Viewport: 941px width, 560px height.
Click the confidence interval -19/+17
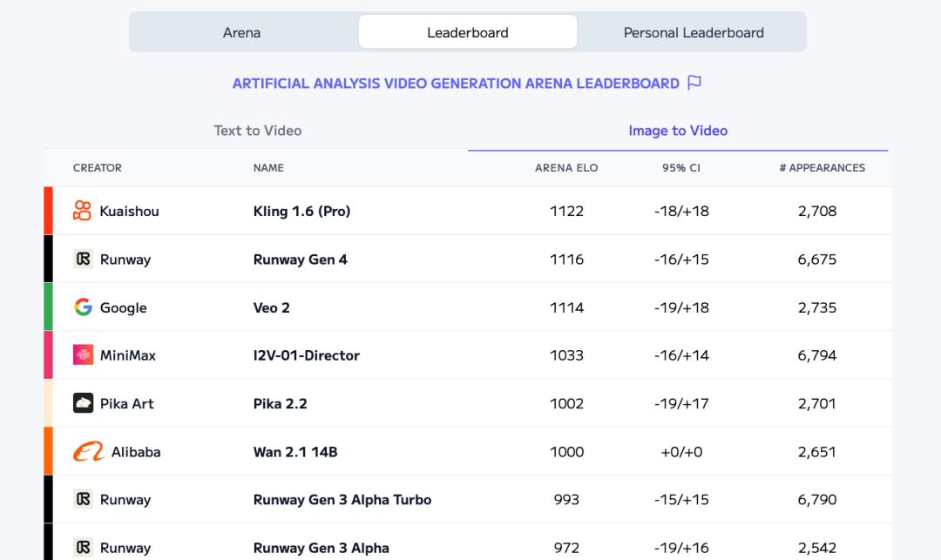[681, 403]
